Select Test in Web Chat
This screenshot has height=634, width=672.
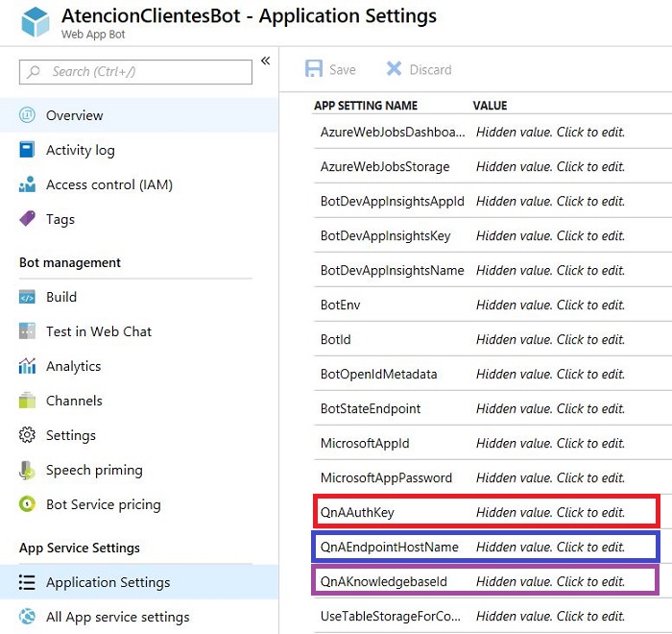point(139,331)
